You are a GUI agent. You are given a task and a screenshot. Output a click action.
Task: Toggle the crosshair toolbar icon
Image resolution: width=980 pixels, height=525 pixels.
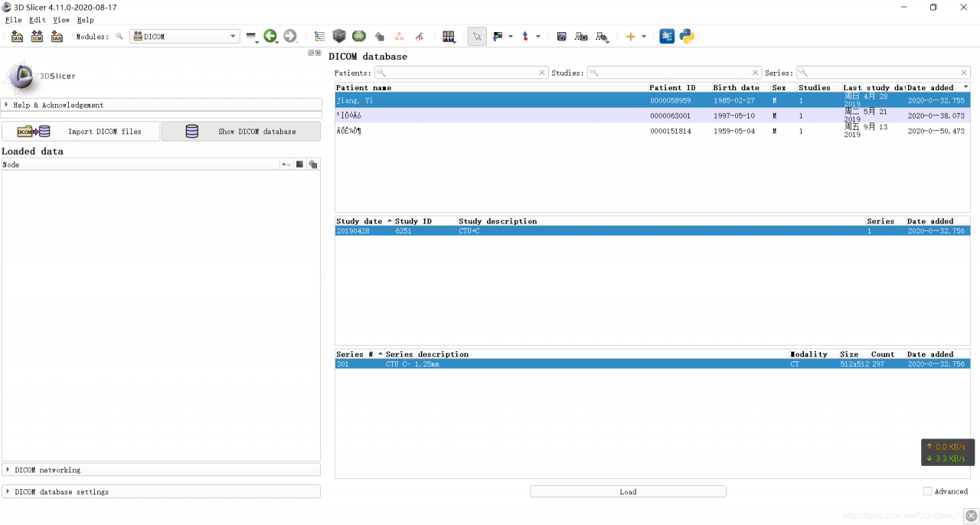[x=631, y=36]
